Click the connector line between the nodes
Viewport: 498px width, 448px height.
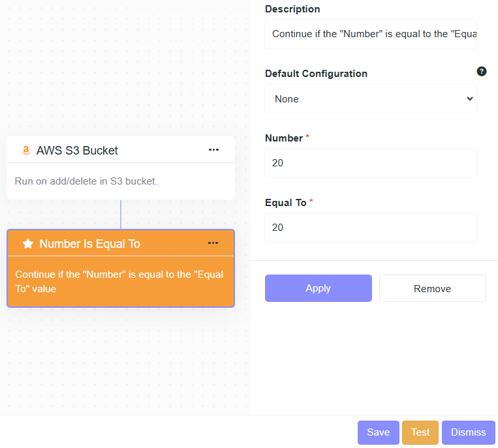click(121, 215)
